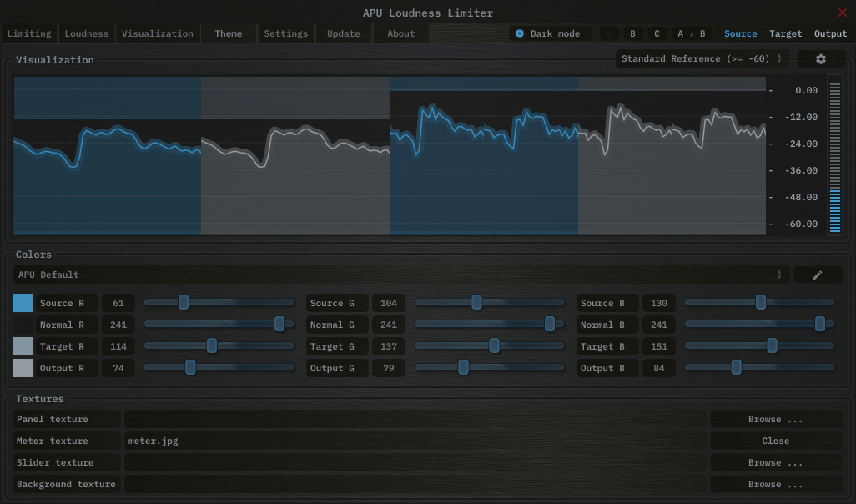This screenshot has width=856, height=504.
Task: Click the Normal G value field
Action: pyautogui.click(x=389, y=325)
